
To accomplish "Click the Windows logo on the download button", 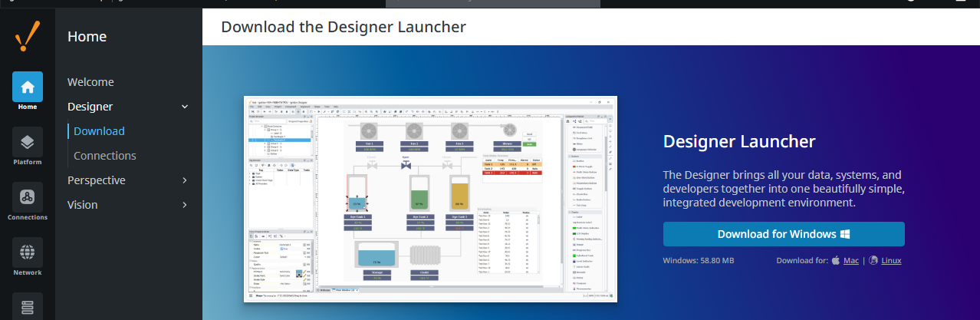I will tap(844, 234).
